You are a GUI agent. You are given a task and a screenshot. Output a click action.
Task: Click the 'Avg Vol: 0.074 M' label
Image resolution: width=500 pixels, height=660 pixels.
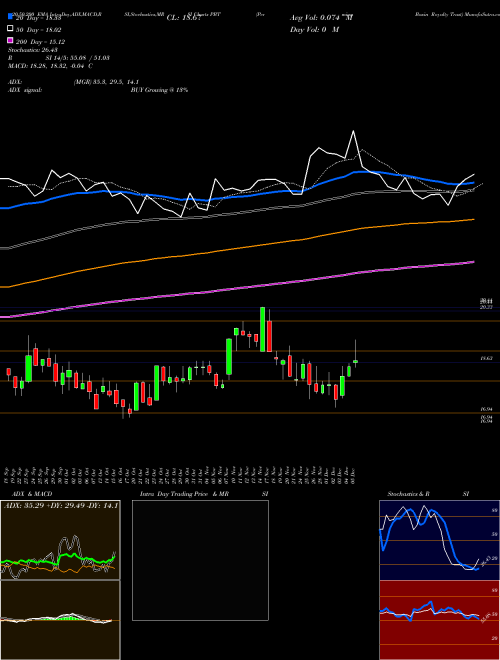coord(321,18)
